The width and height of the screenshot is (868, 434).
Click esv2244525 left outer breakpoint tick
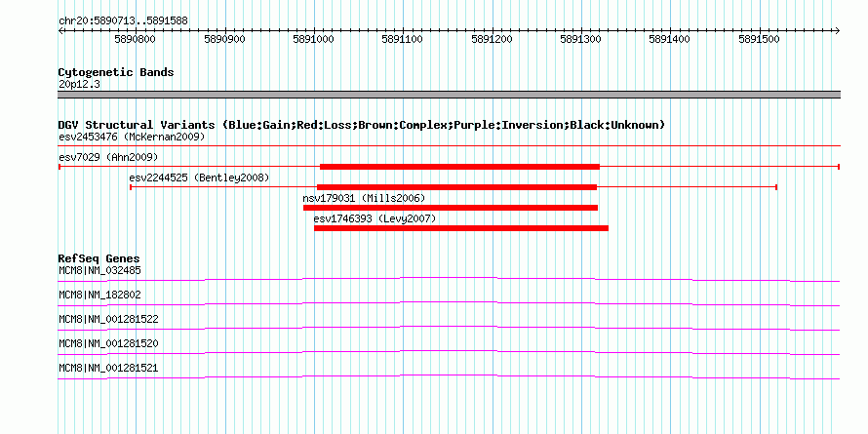pos(131,187)
